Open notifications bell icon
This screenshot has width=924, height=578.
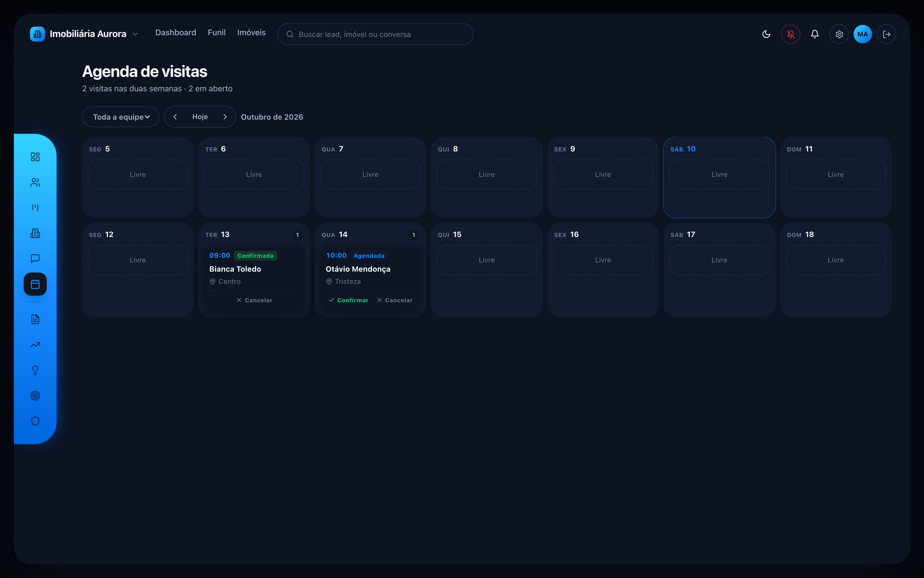(x=814, y=34)
